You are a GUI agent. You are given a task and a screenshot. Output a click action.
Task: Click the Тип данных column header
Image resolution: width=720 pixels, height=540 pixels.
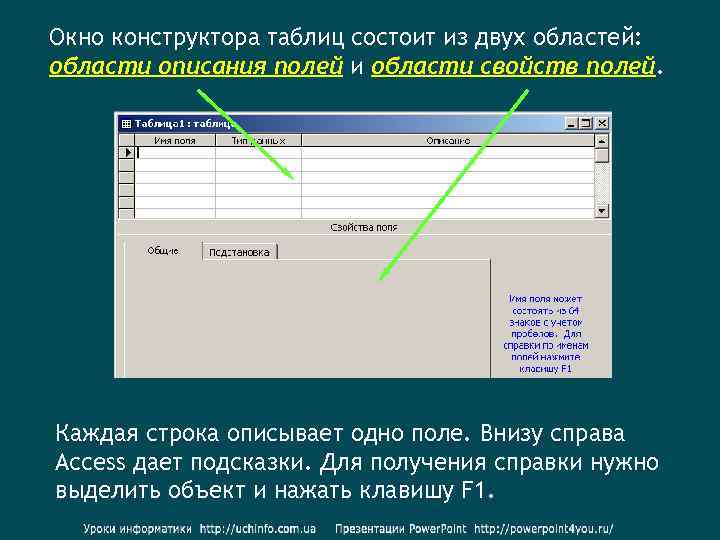(x=258, y=141)
